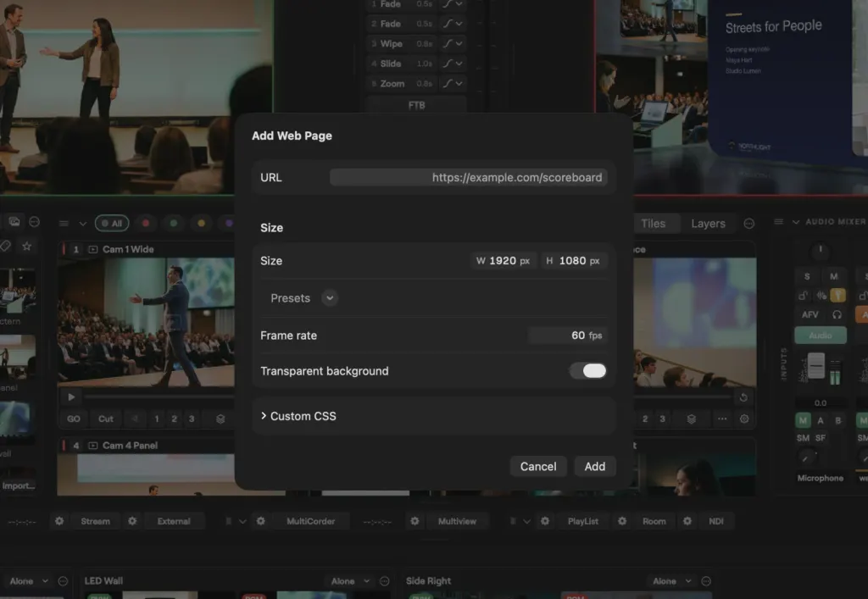Play the Cam 1 Wide tile preview
This screenshot has width=868, height=599.
(x=71, y=397)
